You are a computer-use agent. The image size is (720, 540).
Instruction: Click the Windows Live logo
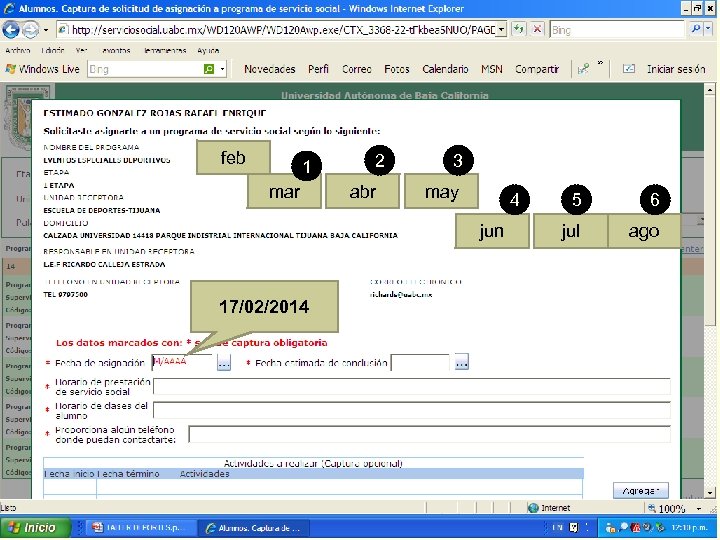pyautogui.click(x=42, y=69)
